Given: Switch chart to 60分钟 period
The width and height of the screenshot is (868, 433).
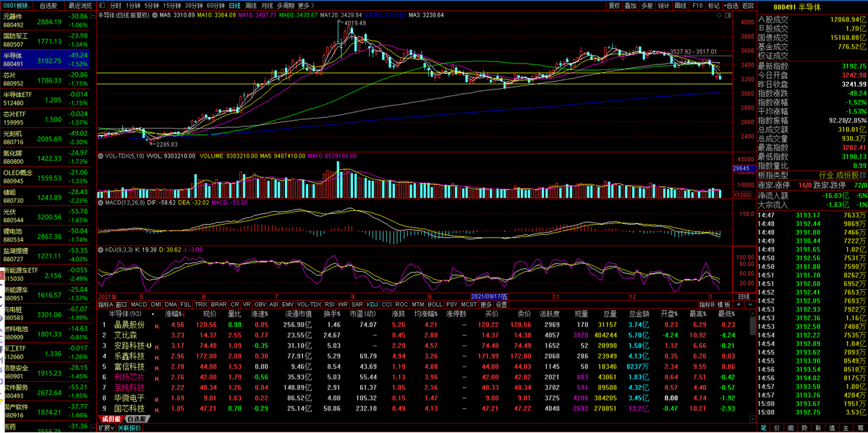Looking at the screenshot, I should click(216, 5).
